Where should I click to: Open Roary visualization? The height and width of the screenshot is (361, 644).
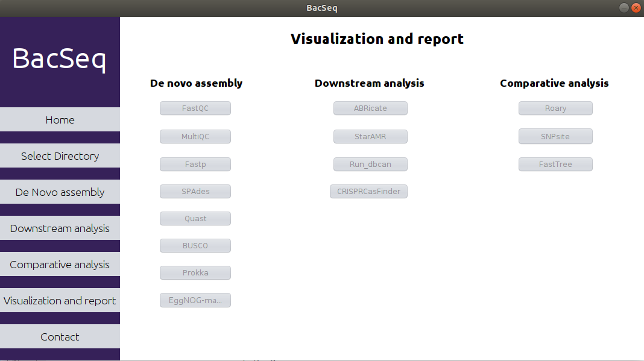[555, 108]
